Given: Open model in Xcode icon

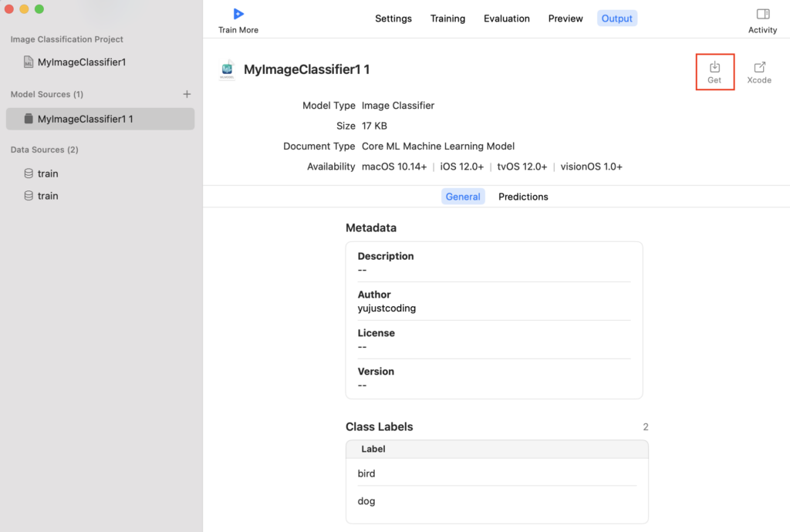Looking at the screenshot, I should click(759, 67).
